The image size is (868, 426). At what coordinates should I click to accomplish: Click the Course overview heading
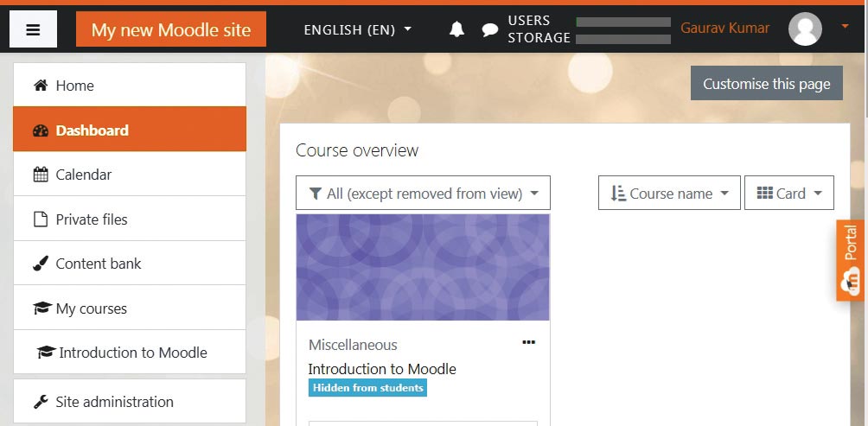[357, 150]
